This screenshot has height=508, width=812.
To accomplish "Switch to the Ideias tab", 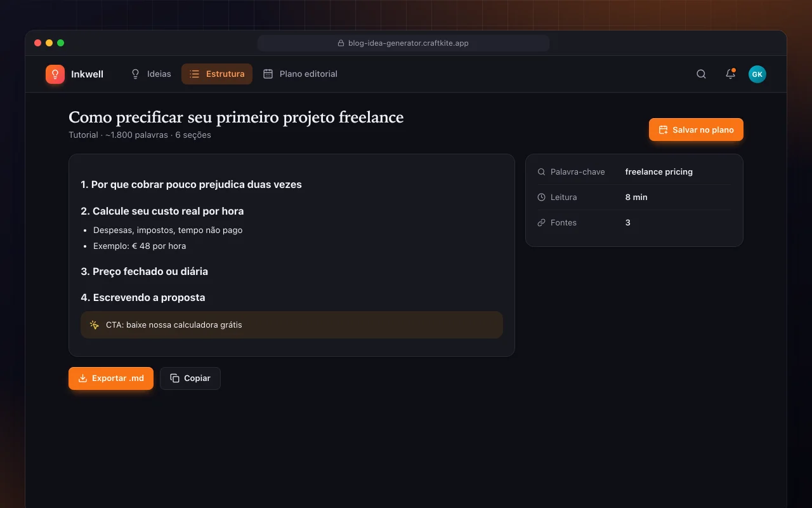I will pos(151,74).
